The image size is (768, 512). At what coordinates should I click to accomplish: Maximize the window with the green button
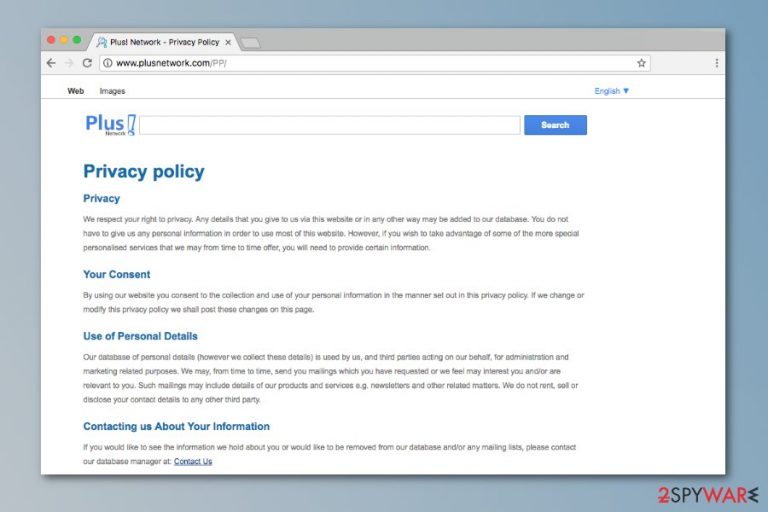(x=77, y=40)
